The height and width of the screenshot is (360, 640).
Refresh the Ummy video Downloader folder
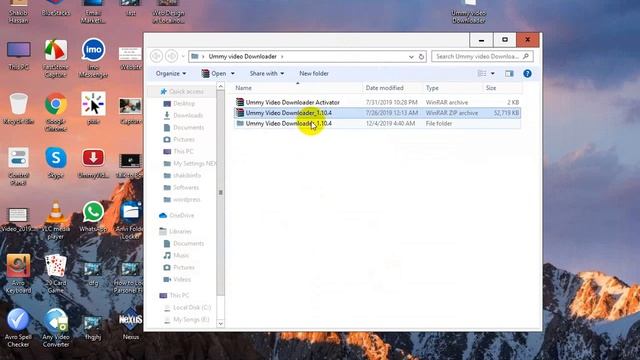click(422, 57)
